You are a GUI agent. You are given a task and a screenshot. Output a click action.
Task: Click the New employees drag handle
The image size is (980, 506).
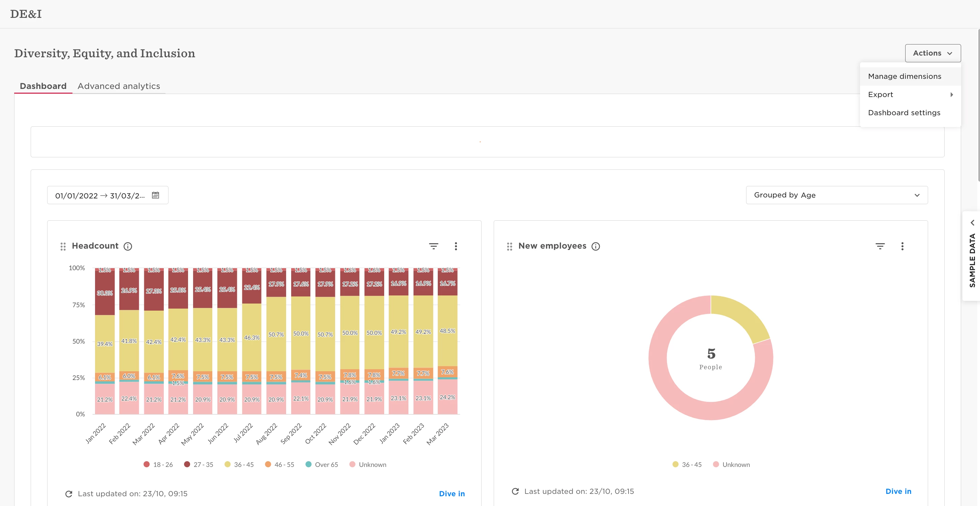point(510,246)
